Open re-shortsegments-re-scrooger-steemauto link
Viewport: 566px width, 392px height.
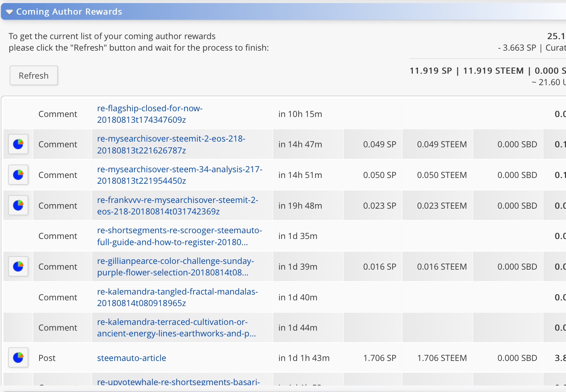(180, 236)
